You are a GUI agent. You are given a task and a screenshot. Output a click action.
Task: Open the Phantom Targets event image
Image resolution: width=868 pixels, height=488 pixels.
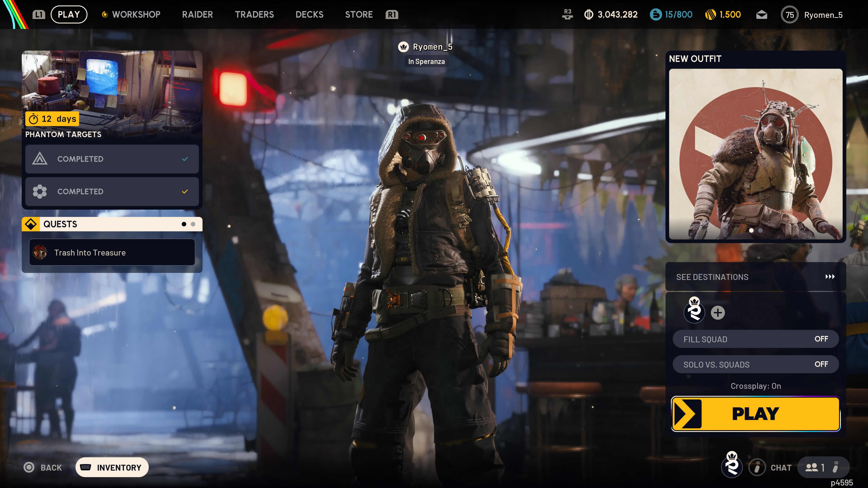pyautogui.click(x=112, y=96)
